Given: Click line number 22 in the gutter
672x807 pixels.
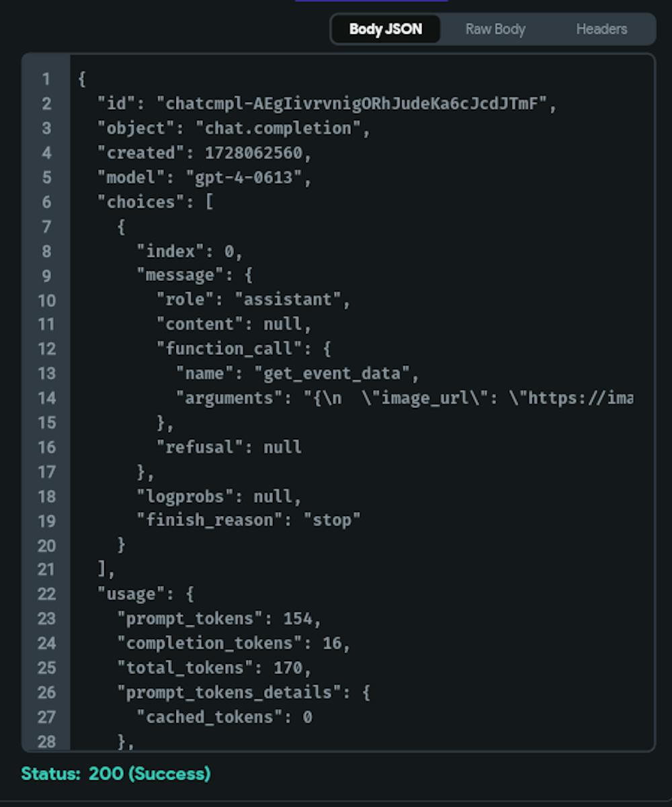Looking at the screenshot, I should (x=46, y=594).
